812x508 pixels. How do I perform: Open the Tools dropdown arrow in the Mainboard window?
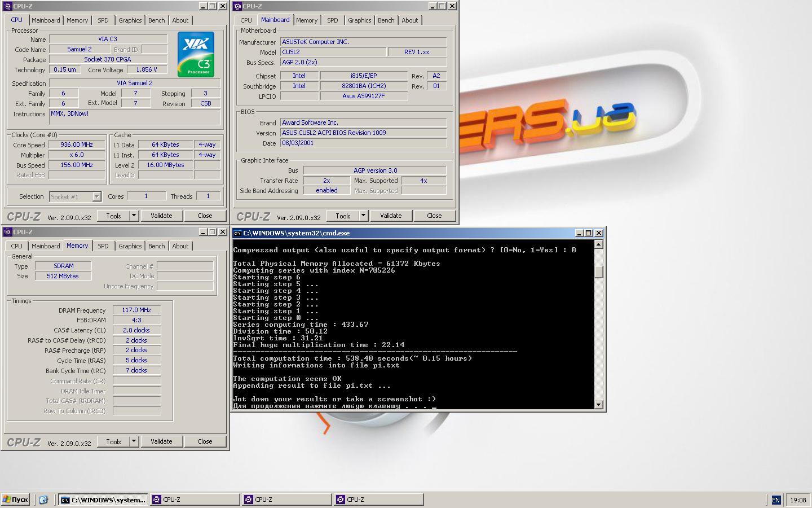click(x=363, y=216)
